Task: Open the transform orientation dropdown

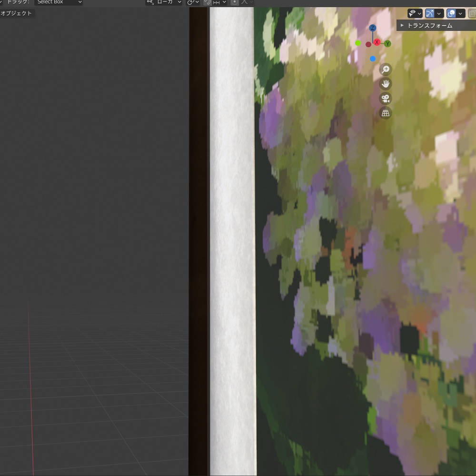Action: pos(164,2)
